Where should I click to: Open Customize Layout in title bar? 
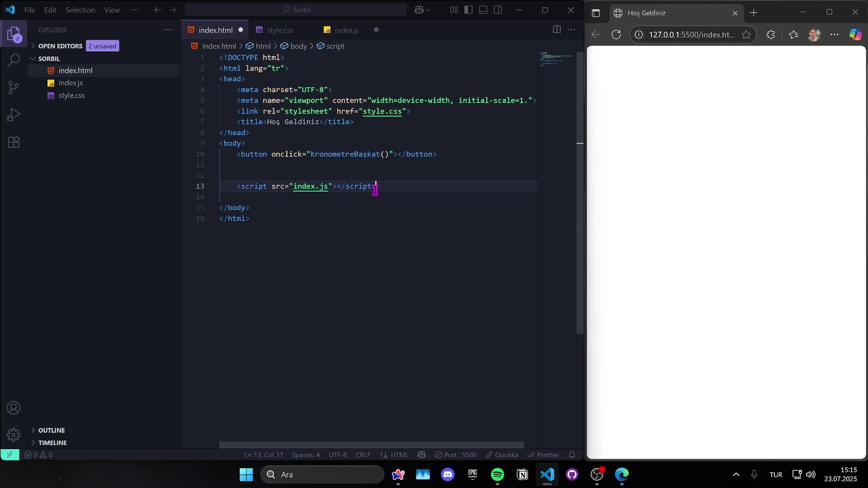(454, 10)
